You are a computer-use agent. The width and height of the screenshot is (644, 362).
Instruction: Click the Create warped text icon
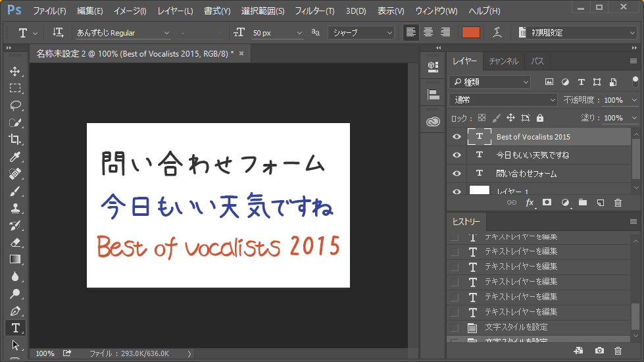(x=497, y=32)
